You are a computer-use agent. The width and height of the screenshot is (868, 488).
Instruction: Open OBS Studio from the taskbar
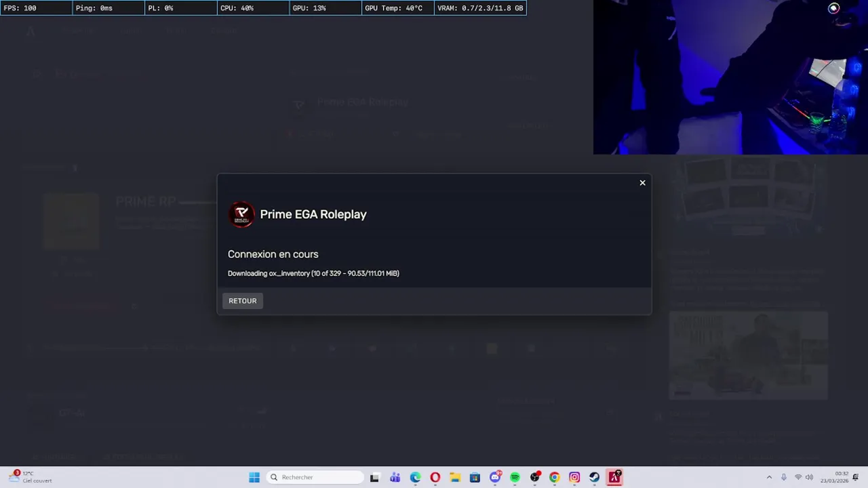click(535, 477)
